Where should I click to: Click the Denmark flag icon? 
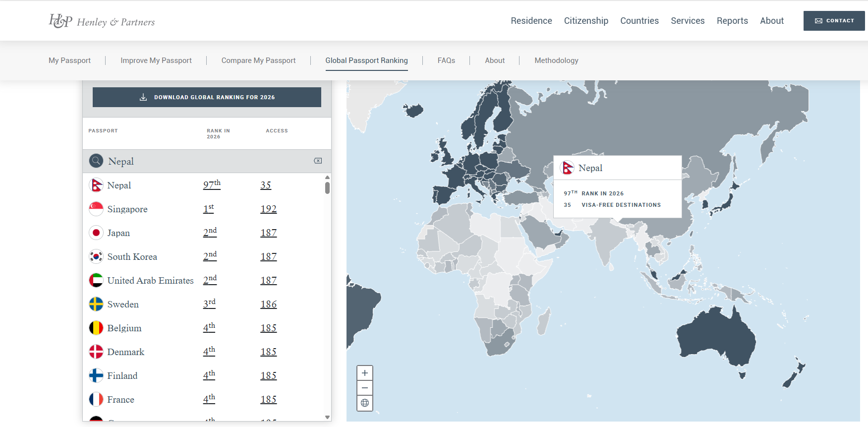coord(96,352)
